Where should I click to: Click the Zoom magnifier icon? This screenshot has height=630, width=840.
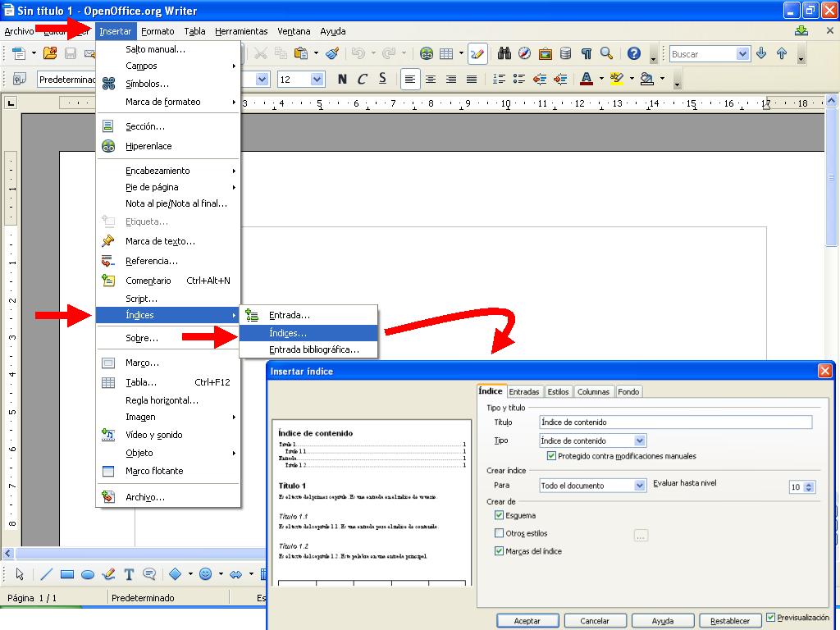tap(606, 53)
